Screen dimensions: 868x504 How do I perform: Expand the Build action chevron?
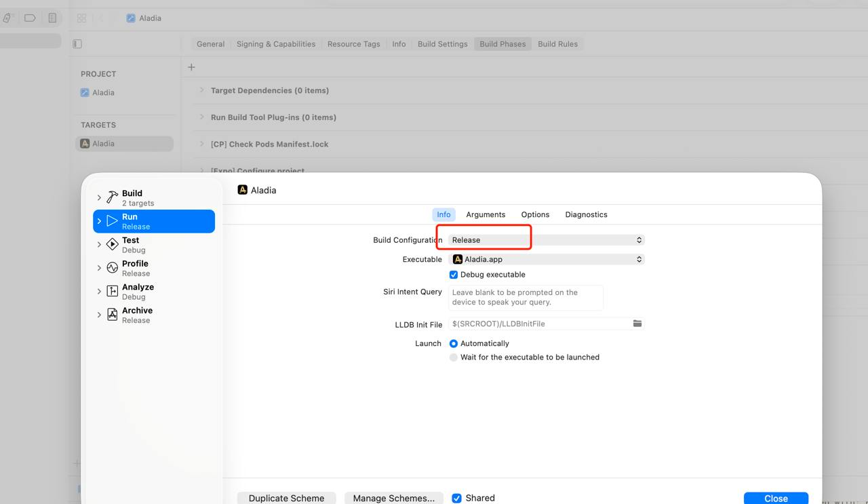99,198
